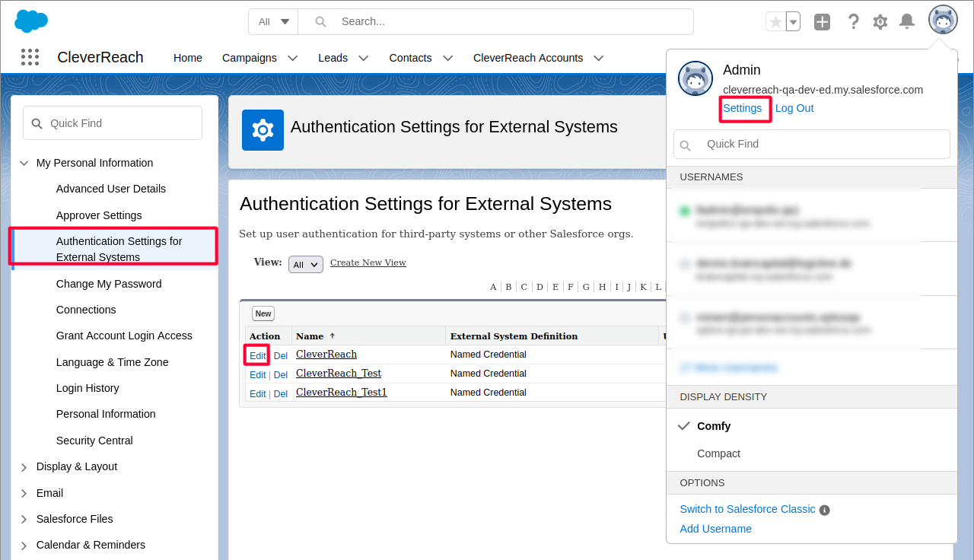Open the Leads tab dropdown chevron
The image size is (974, 560).
point(364,58)
